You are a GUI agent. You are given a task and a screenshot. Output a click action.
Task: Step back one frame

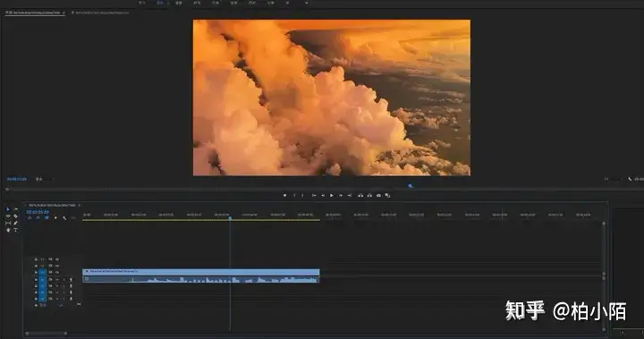click(x=323, y=196)
